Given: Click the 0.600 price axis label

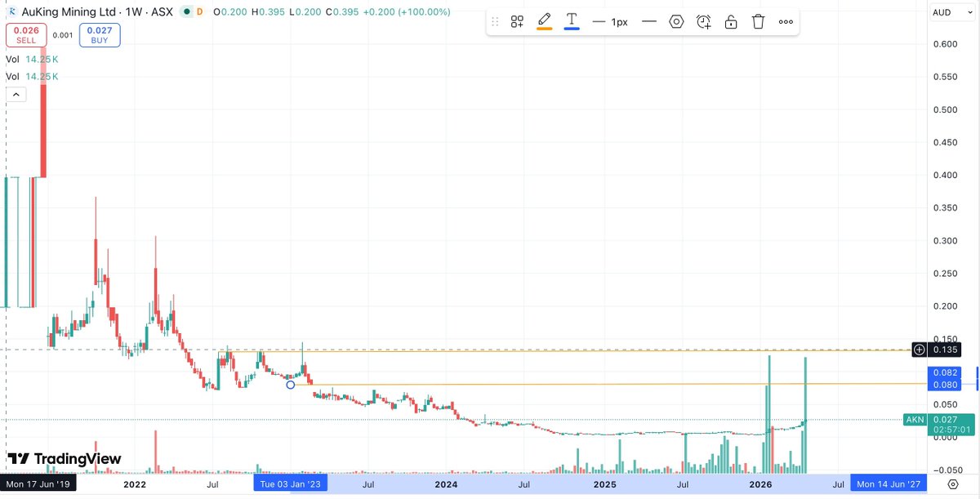Looking at the screenshot, I should click(x=946, y=44).
